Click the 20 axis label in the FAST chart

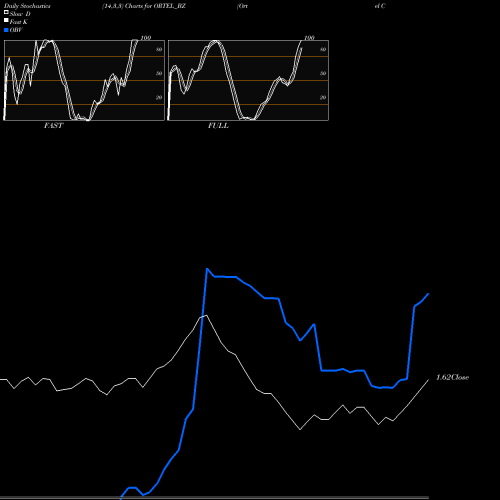[159, 97]
